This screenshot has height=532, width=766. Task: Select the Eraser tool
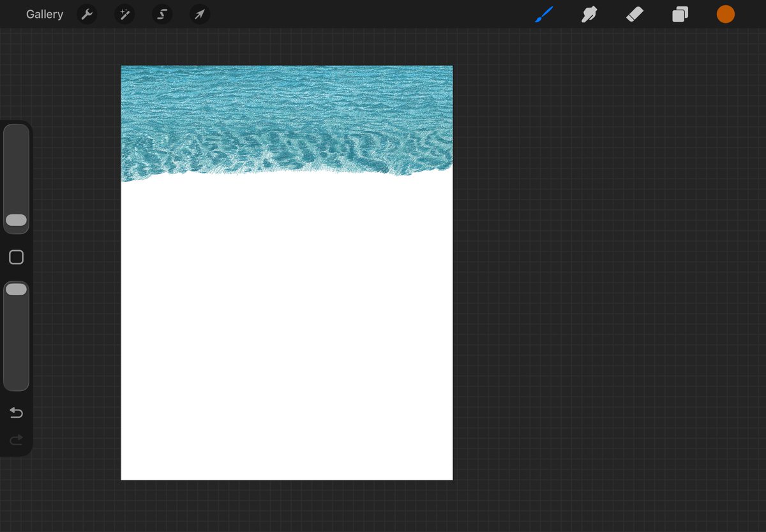(x=635, y=14)
